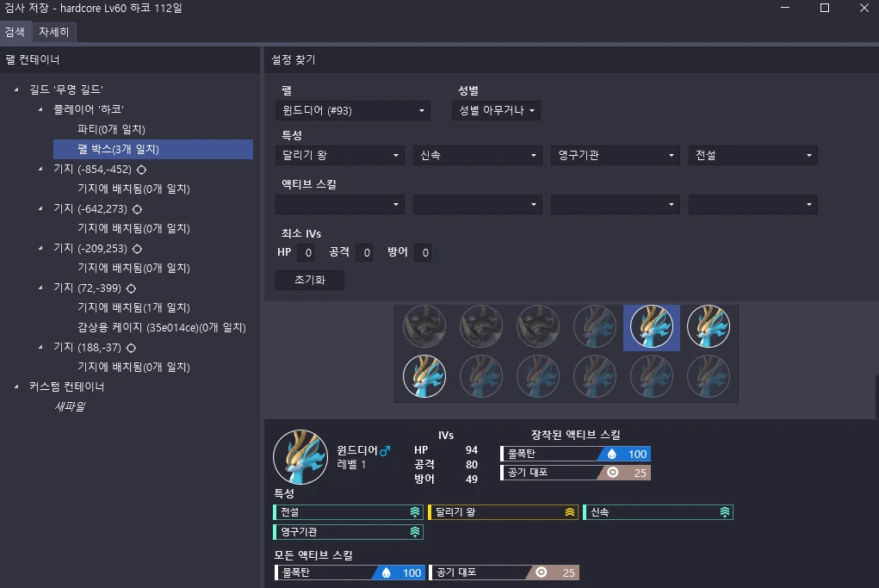879x588 pixels.
Task: Click the equipped skill 공기 대포 label
Action: (x=528, y=473)
